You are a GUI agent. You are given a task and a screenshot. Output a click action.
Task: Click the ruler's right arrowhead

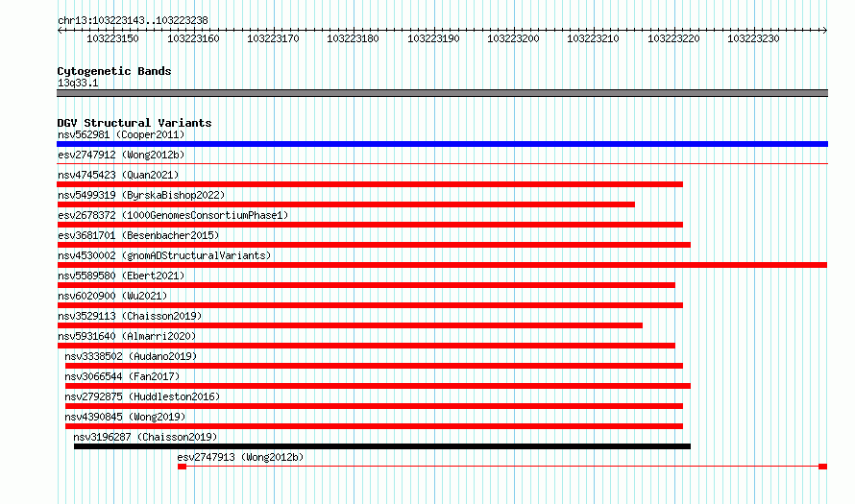[x=824, y=31]
